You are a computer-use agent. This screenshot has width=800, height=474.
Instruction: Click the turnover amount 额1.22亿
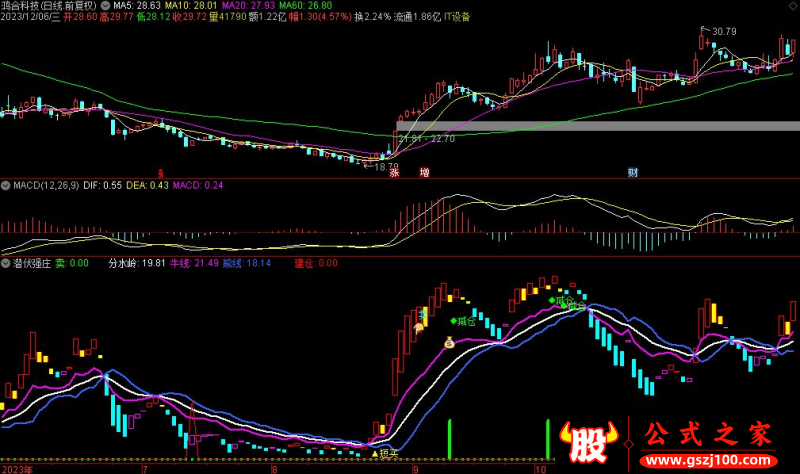pos(267,17)
